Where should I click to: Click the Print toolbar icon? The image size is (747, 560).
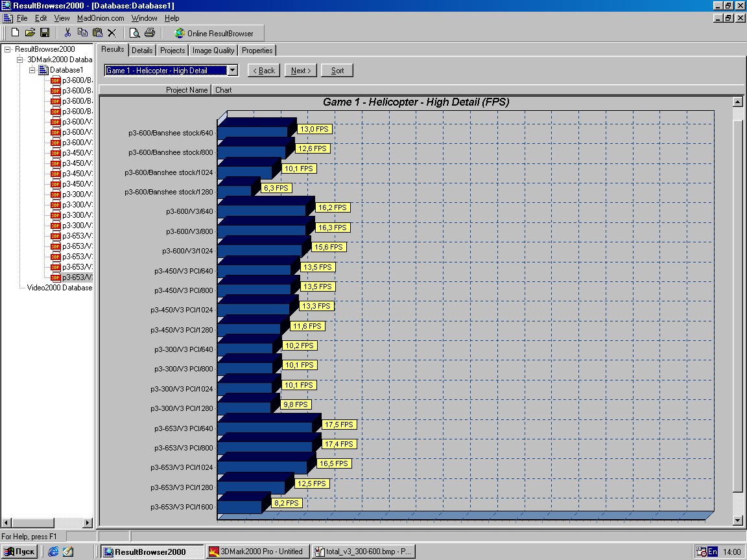[x=150, y=33]
